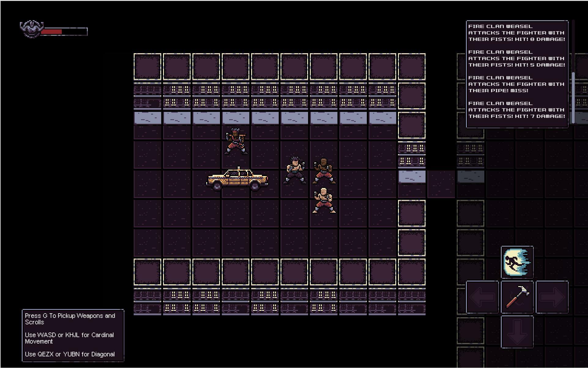Click the '7 damage' log entry
Viewport: 588px width, 368px height.
coord(516,110)
